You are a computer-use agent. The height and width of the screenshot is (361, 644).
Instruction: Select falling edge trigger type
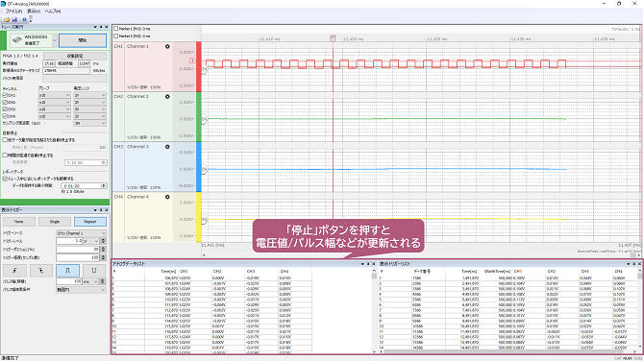click(x=41, y=271)
